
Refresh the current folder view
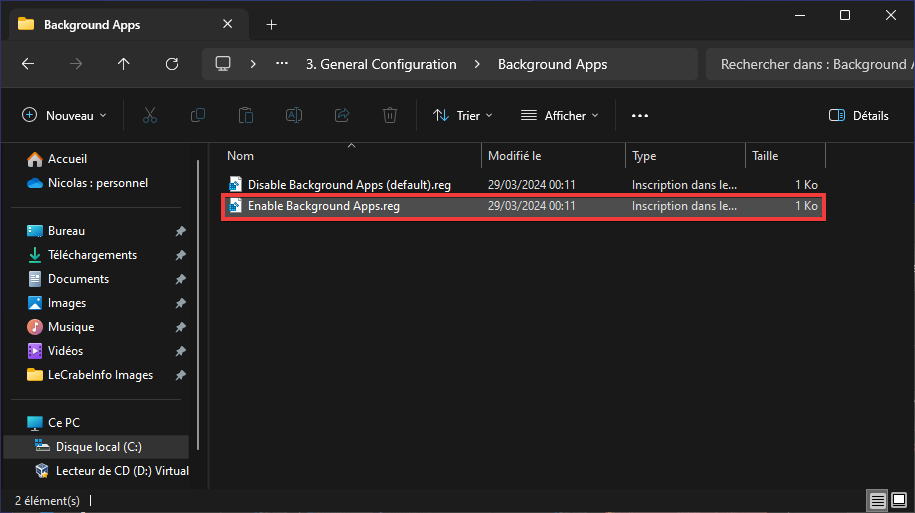point(172,64)
